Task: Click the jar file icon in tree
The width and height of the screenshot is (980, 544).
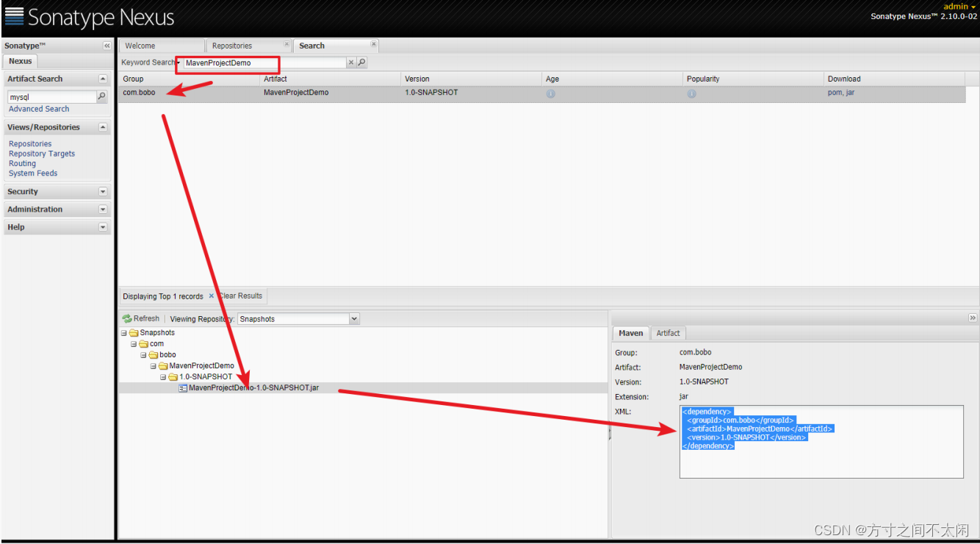Action: click(183, 387)
